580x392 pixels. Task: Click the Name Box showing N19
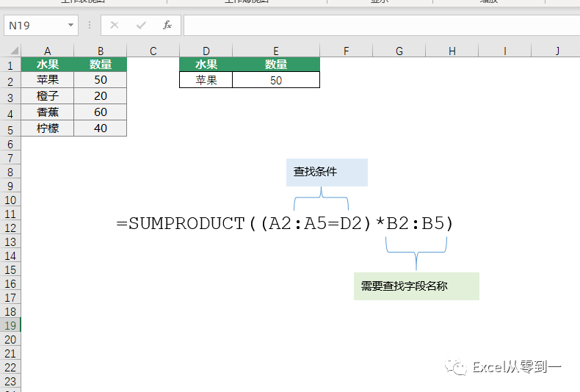coord(41,25)
